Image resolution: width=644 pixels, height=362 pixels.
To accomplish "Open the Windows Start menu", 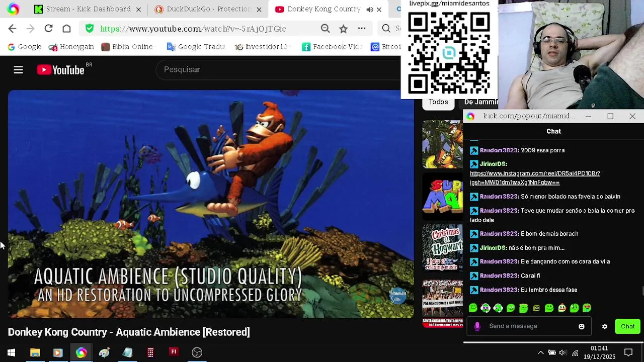I will pos(11,353).
